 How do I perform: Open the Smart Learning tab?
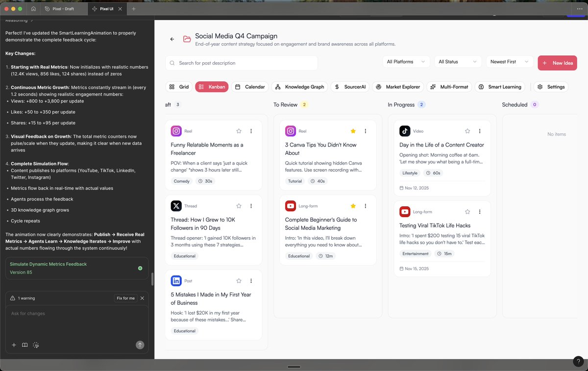pos(500,87)
